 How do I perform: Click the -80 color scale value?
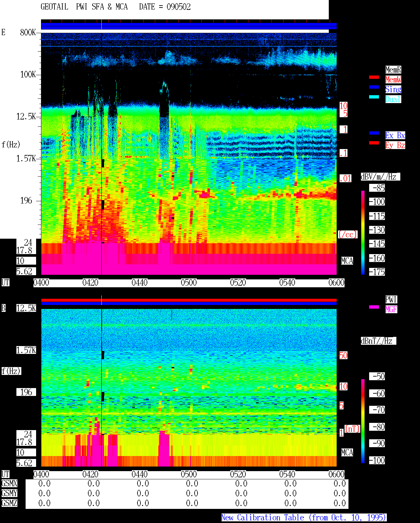(x=377, y=427)
